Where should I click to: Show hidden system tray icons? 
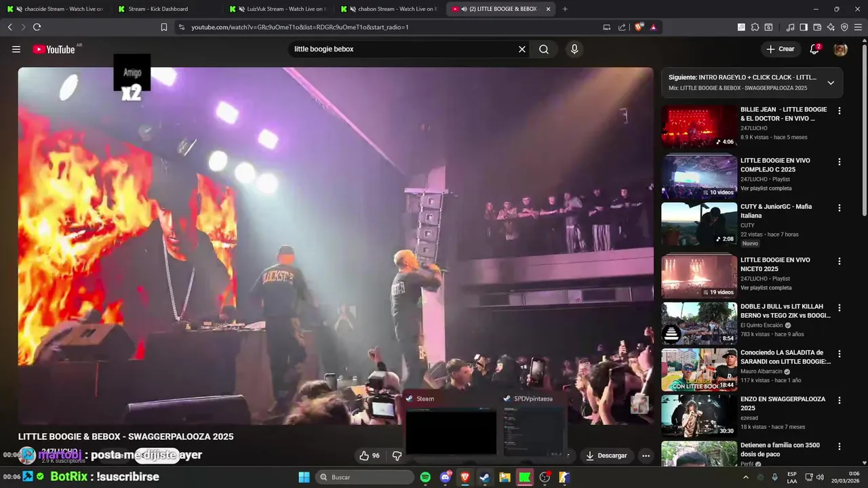point(746,477)
